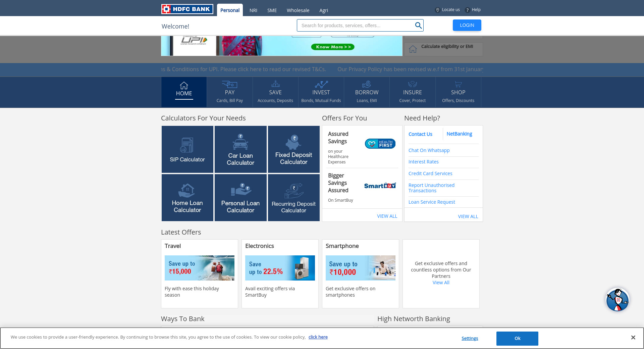The width and height of the screenshot is (644, 349).
Task: Open Loan Service Request link
Action: click(432, 202)
